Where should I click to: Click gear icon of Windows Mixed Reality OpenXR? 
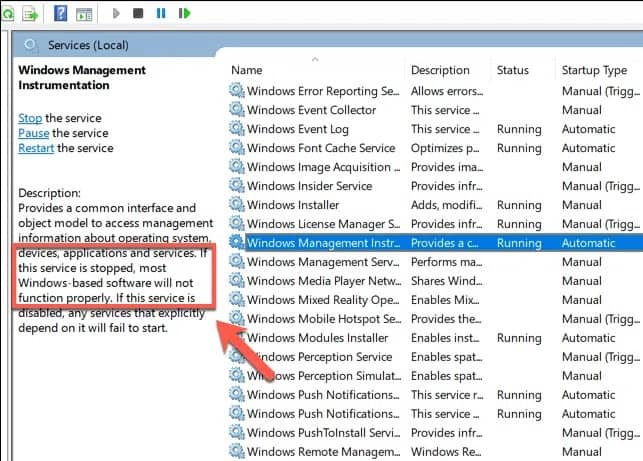tap(237, 299)
